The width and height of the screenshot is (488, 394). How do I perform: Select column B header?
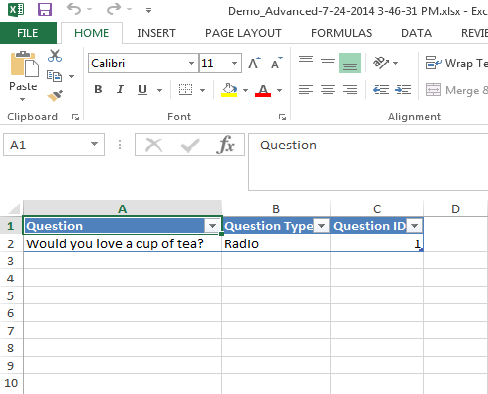(x=276, y=209)
